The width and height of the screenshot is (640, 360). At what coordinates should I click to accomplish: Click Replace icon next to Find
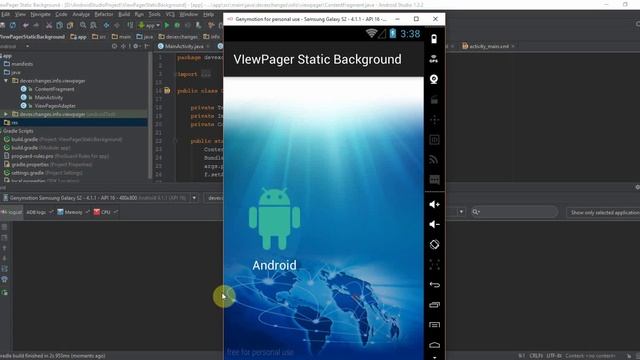click(93, 25)
